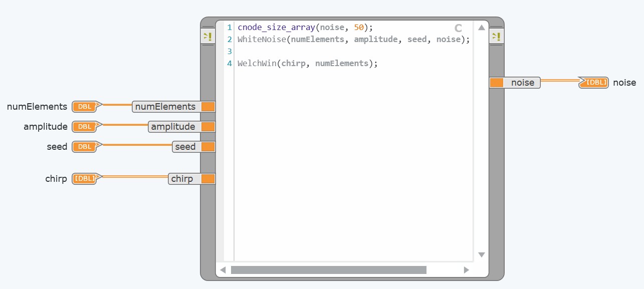
Task: Click the horizontal scrollbar thumb
Action: click(328, 270)
